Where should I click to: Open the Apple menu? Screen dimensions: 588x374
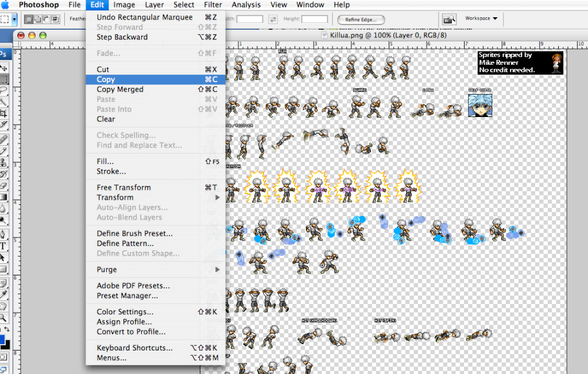click(5, 5)
